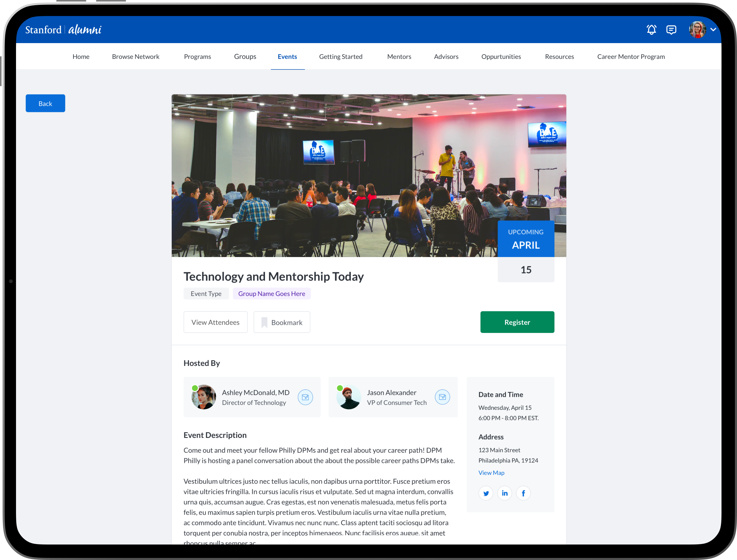Click the Stanford alumni logo
This screenshot has width=737, height=560.
click(63, 30)
